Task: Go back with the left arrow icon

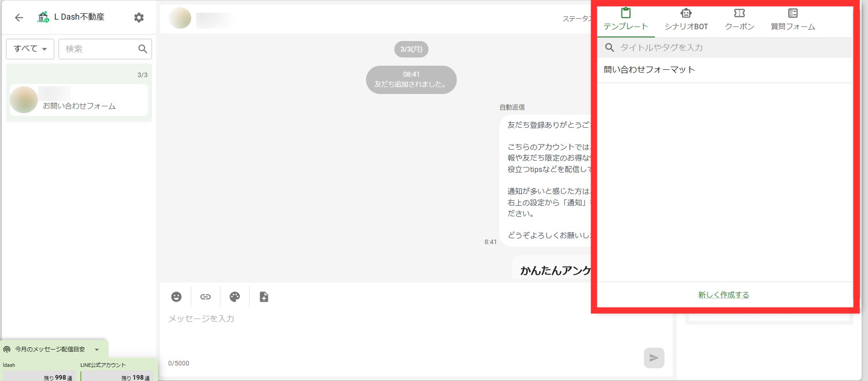Action: tap(19, 17)
